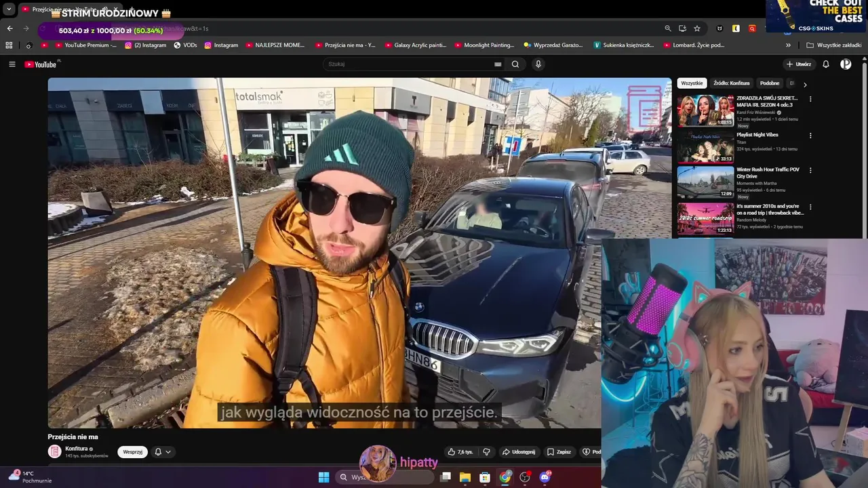Screen dimensions: 868x488
Task: Open the Wyprzedaż Garażo... bookmark
Action: (553, 45)
